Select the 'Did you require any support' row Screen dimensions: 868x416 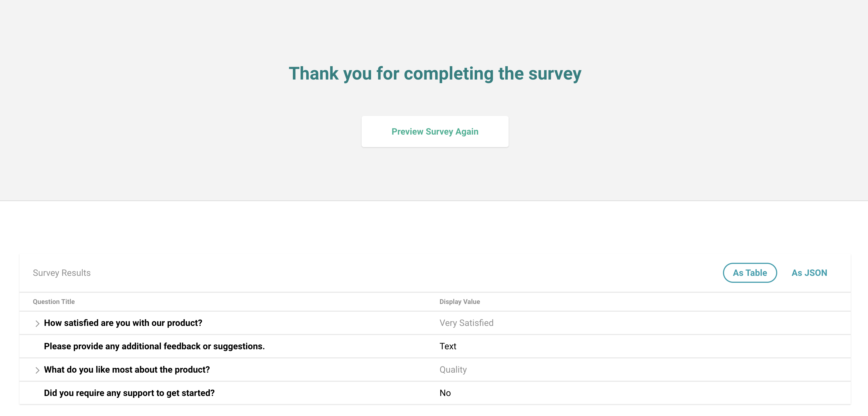click(435, 393)
